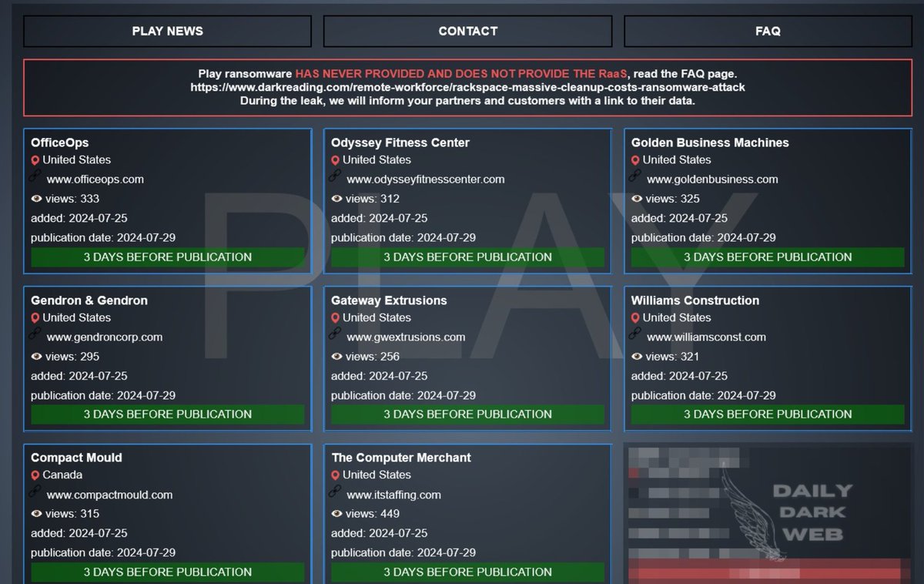The height and width of the screenshot is (584, 924).
Task: Click Gateway Extrusions publication countdown bar
Action: [x=467, y=415]
